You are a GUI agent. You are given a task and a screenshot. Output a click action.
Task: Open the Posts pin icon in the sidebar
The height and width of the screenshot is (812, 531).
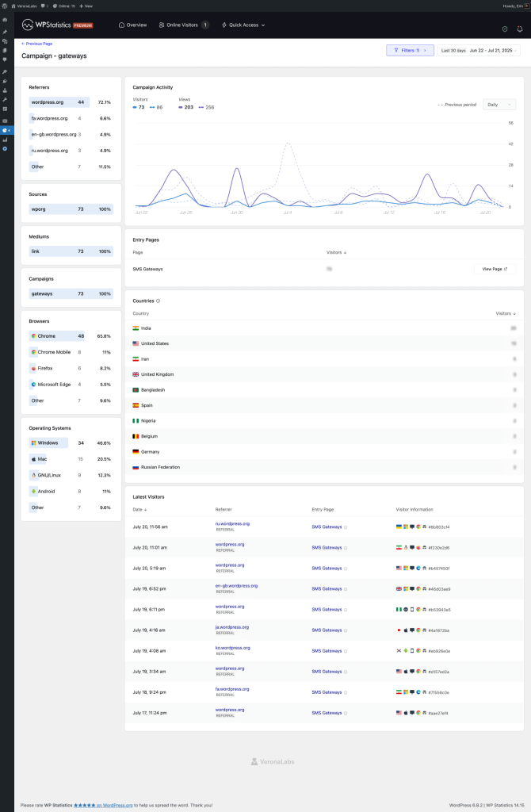(5, 32)
